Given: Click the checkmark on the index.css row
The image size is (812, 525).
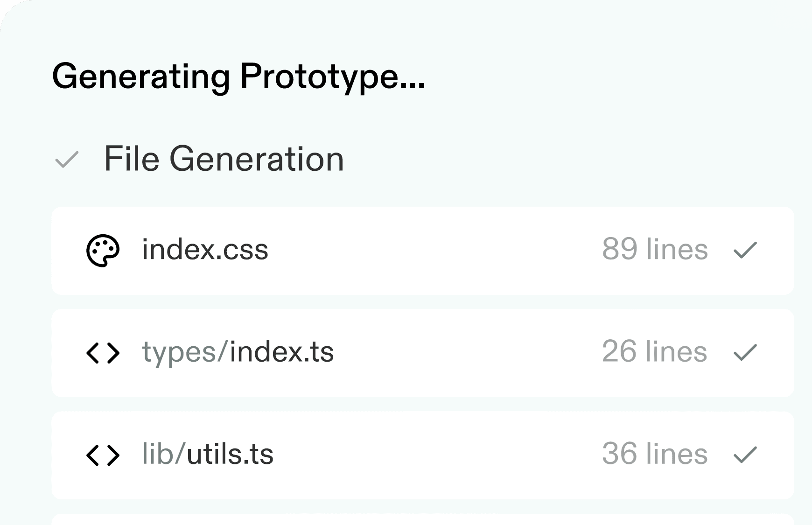Looking at the screenshot, I should (x=745, y=250).
